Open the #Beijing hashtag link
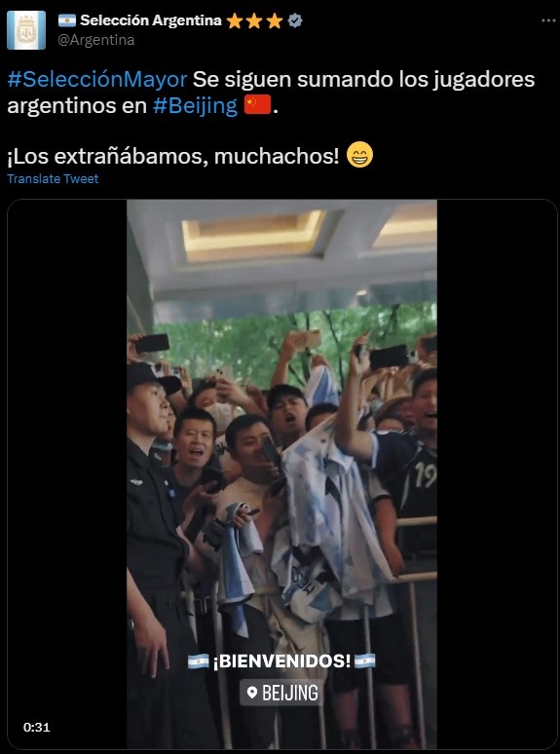The image size is (560, 754). click(x=195, y=106)
